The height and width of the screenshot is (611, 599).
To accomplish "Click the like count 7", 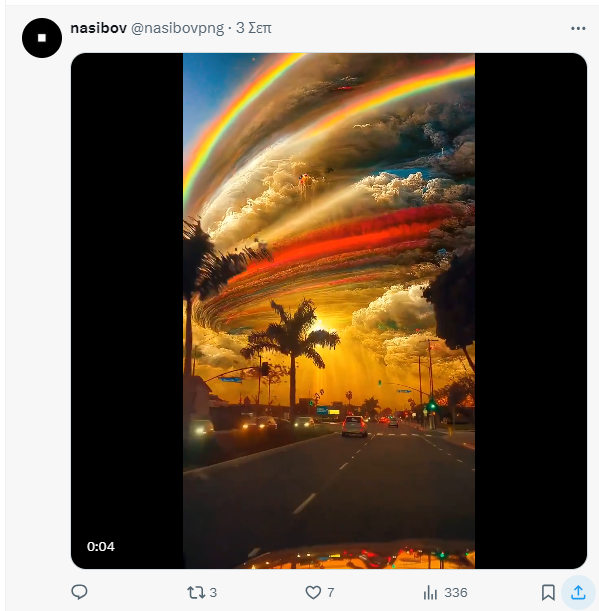I will click(x=330, y=593).
